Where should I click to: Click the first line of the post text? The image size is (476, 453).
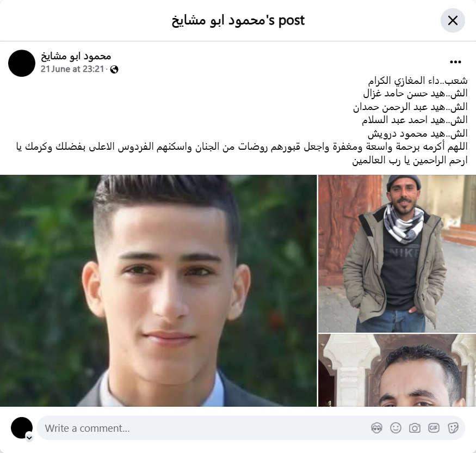coord(418,81)
